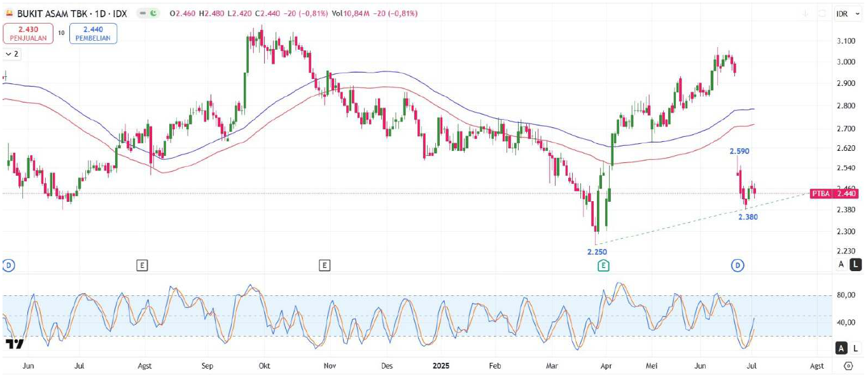Click the 2.700 price axis label
The height and width of the screenshot is (380, 868).
[846, 129]
